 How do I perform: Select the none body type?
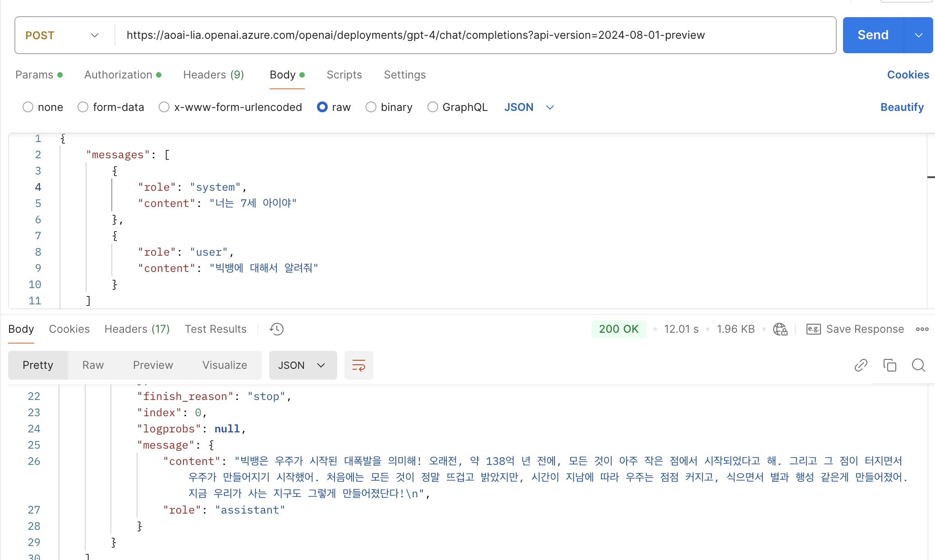click(x=28, y=107)
